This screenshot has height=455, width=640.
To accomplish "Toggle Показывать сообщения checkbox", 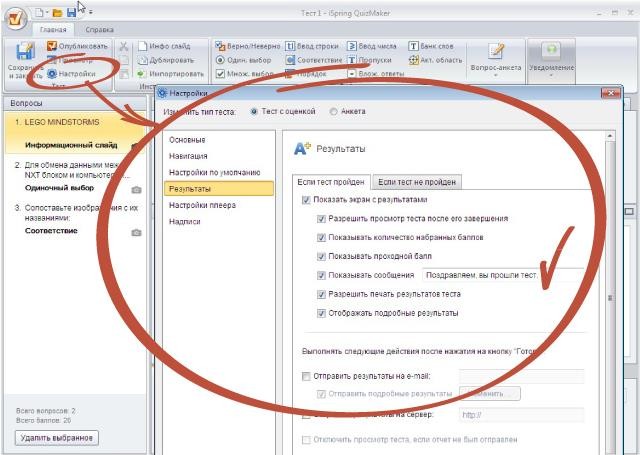I will tap(321, 275).
